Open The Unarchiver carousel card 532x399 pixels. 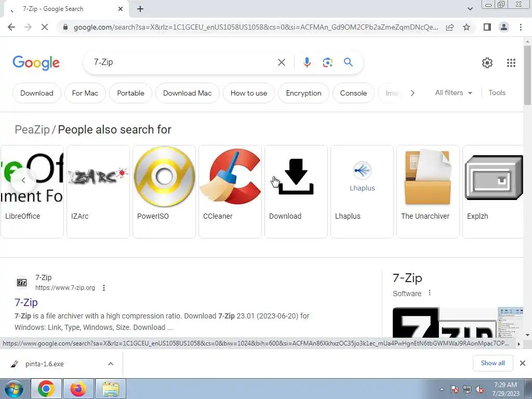pyautogui.click(x=428, y=192)
